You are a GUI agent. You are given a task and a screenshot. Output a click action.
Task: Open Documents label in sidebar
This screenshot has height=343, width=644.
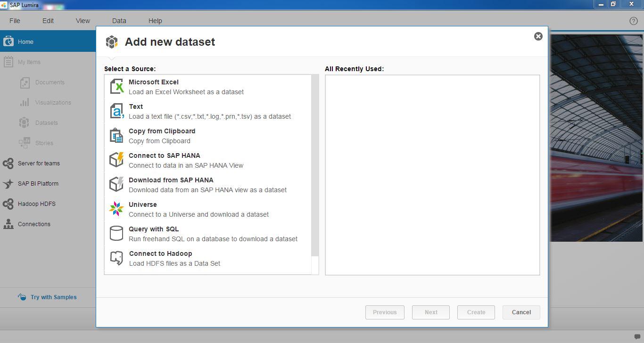pos(50,82)
